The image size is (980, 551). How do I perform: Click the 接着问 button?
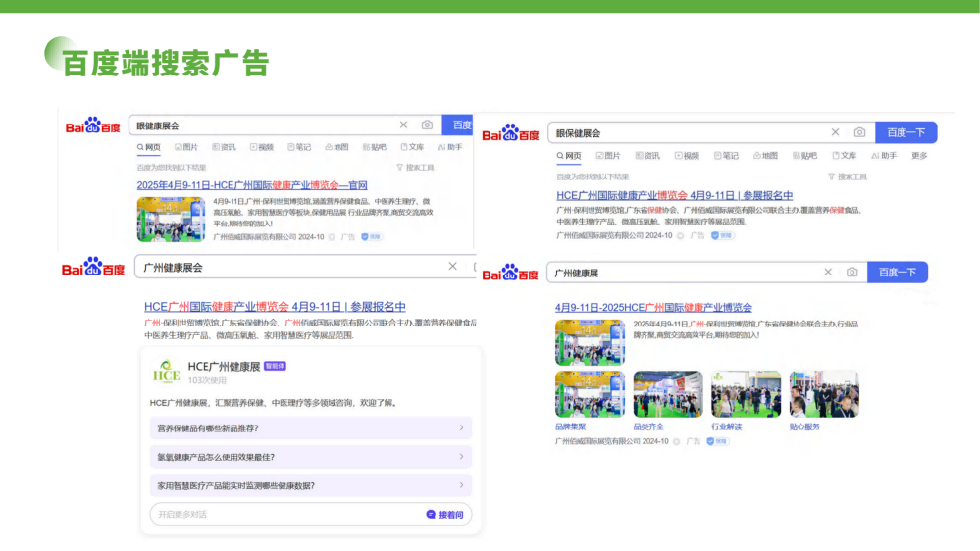pos(445,514)
